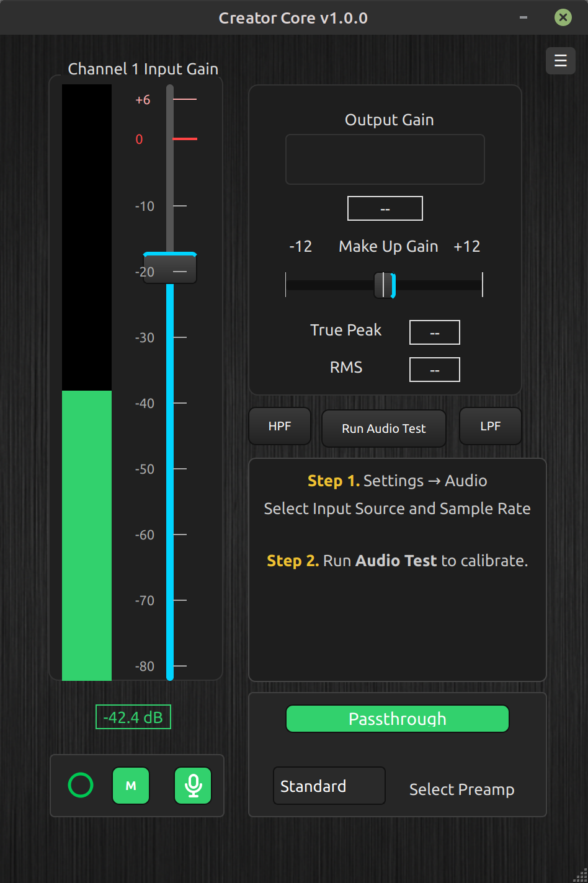
Task: Open the hamburger menu
Action: 561,61
